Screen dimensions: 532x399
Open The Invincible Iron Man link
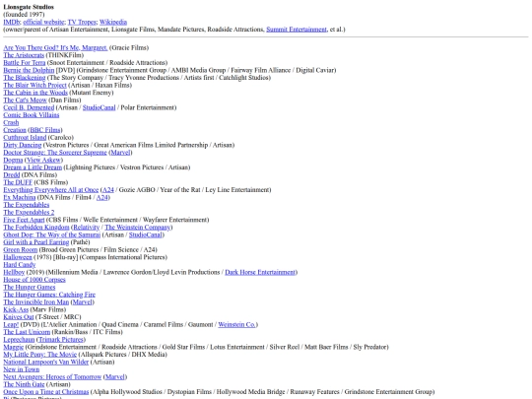pos(36,302)
